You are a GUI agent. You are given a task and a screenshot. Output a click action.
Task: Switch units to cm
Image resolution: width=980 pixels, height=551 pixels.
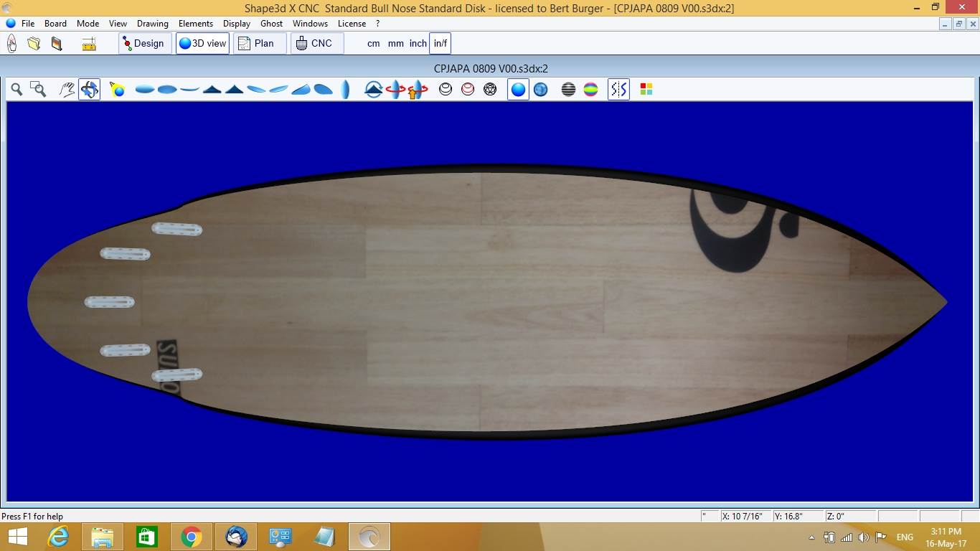pyautogui.click(x=373, y=43)
